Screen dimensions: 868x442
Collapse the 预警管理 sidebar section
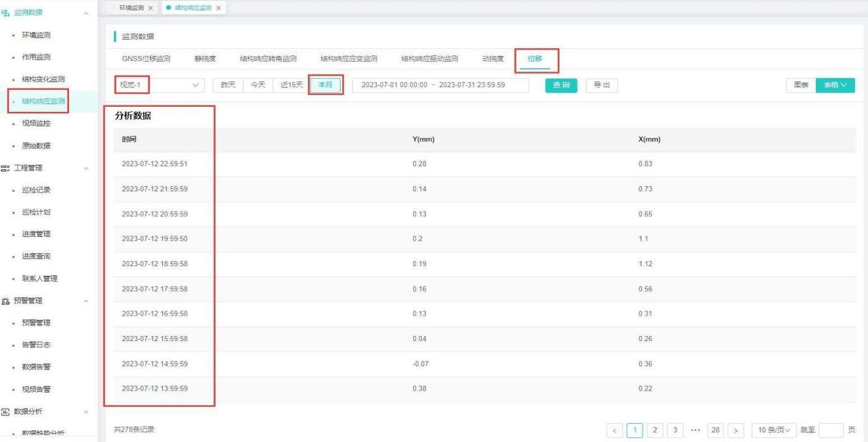click(x=86, y=301)
